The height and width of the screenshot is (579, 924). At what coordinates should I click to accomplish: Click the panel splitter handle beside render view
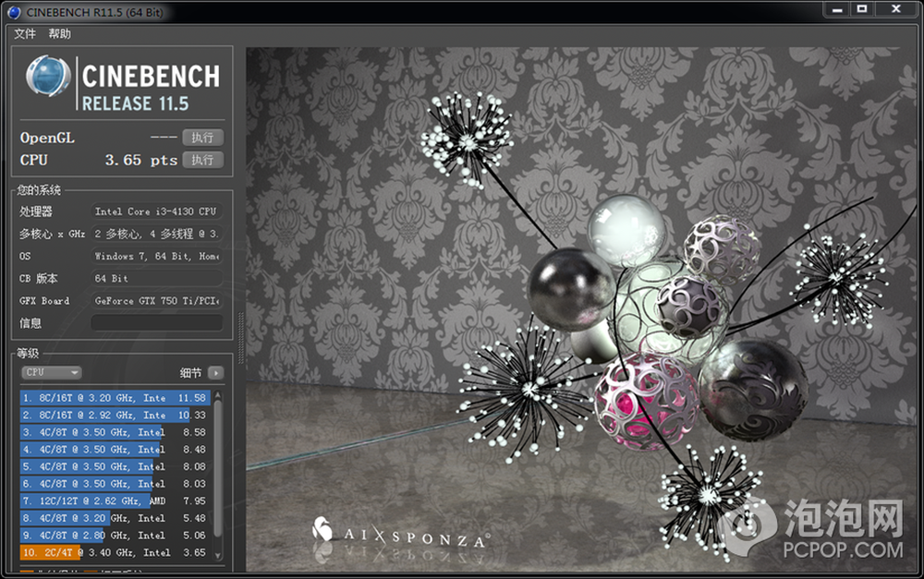[240, 338]
